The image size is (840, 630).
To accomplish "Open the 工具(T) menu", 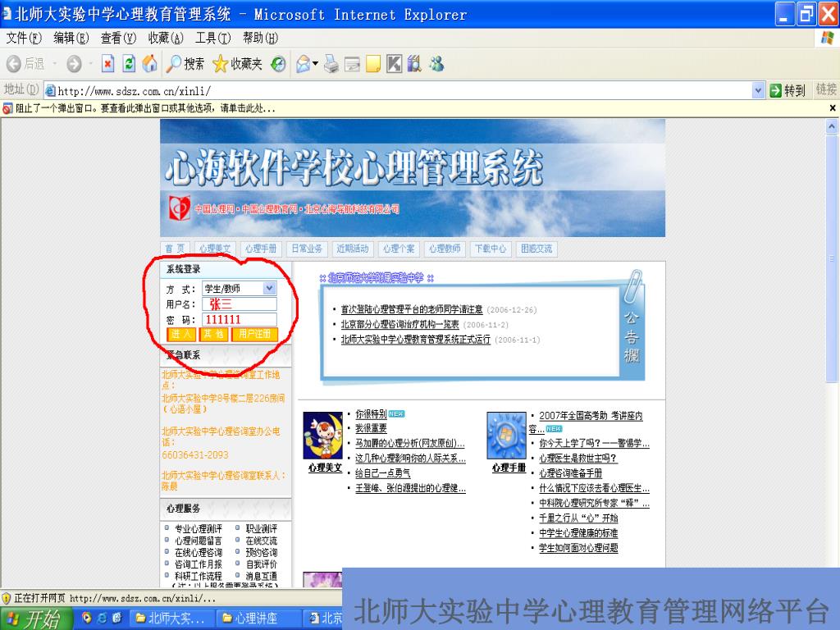I will (x=212, y=38).
